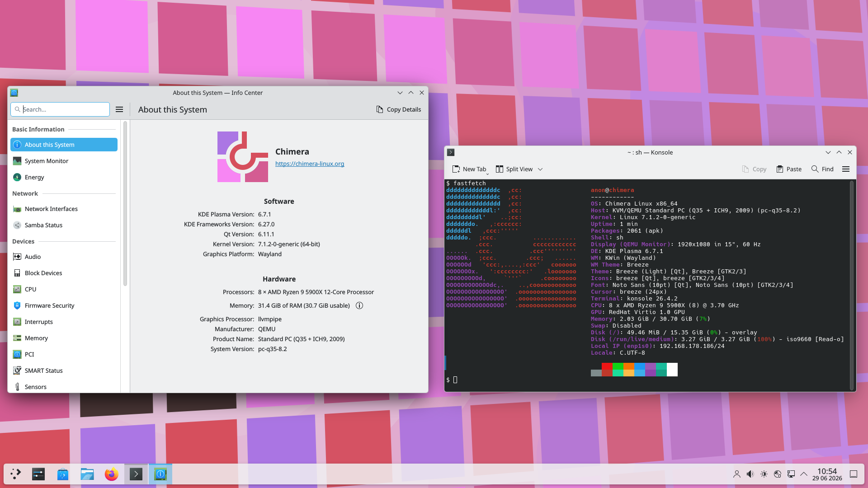The height and width of the screenshot is (488, 868).
Task: Launch Discover software center from taskbar
Action: (63, 474)
